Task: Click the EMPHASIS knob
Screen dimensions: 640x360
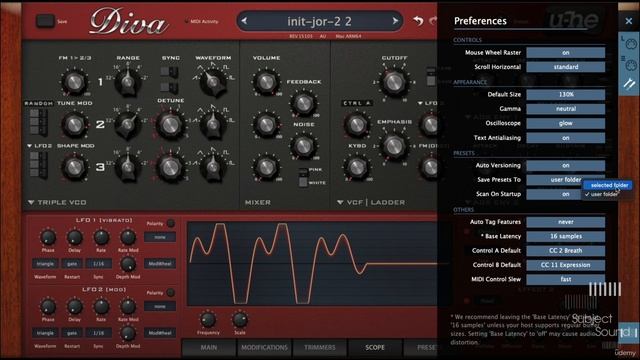Action: (x=393, y=146)
